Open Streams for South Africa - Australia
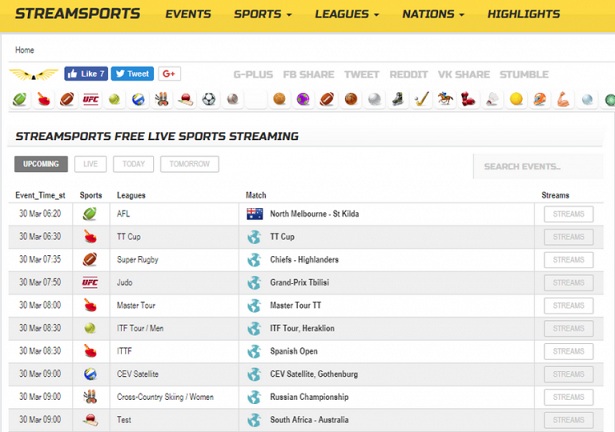615x432 pixels. 569,420
